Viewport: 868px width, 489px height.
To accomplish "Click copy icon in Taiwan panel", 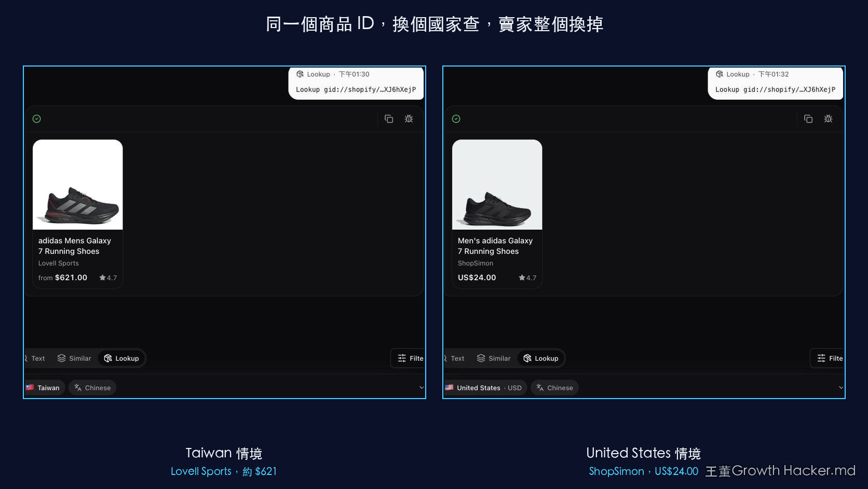I will [x=389, y=119].
